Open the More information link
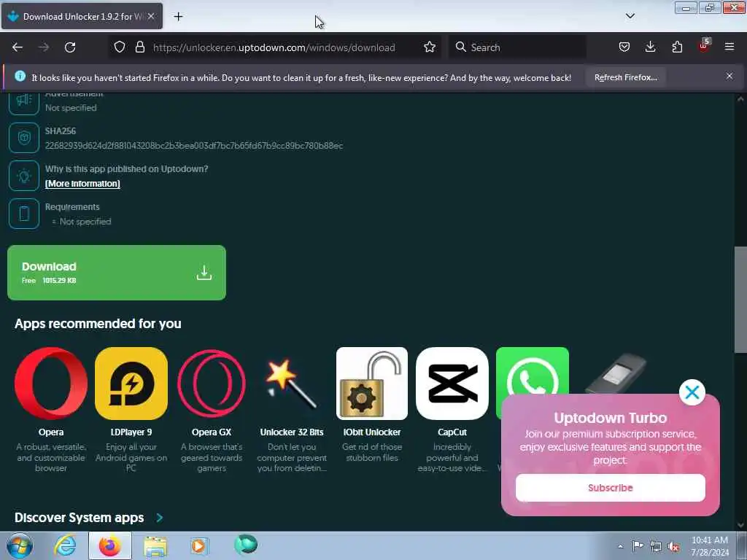This screenshot has width=747, height=560. (82, 183)
